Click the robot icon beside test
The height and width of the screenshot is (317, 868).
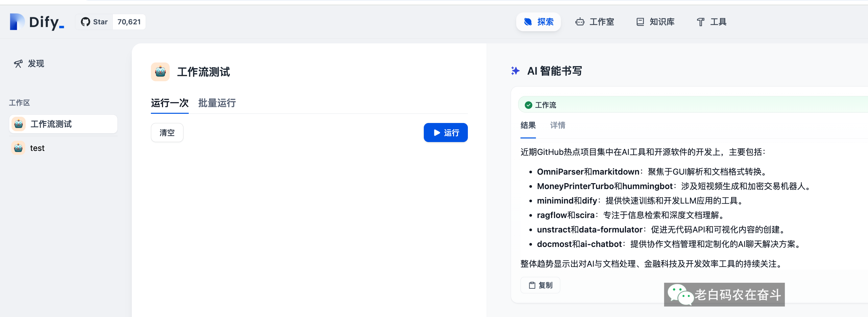pos(18,148)
